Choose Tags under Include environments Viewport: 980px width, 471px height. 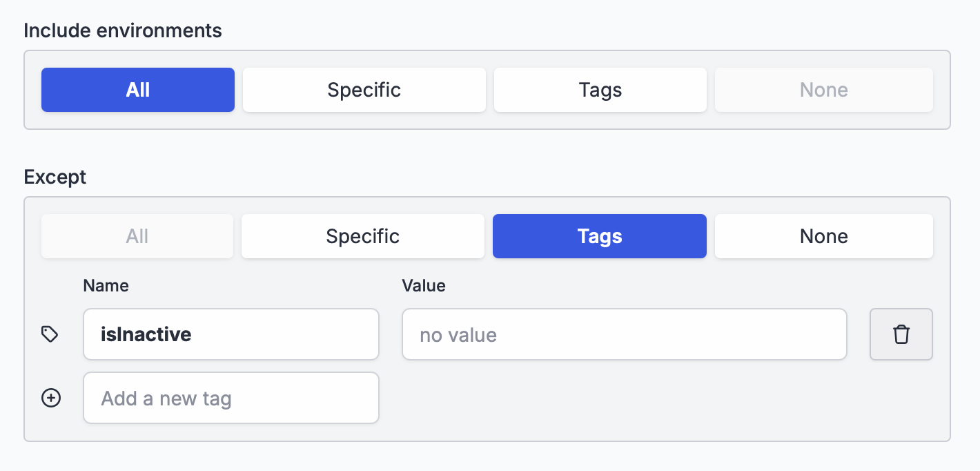pos(600,90)
